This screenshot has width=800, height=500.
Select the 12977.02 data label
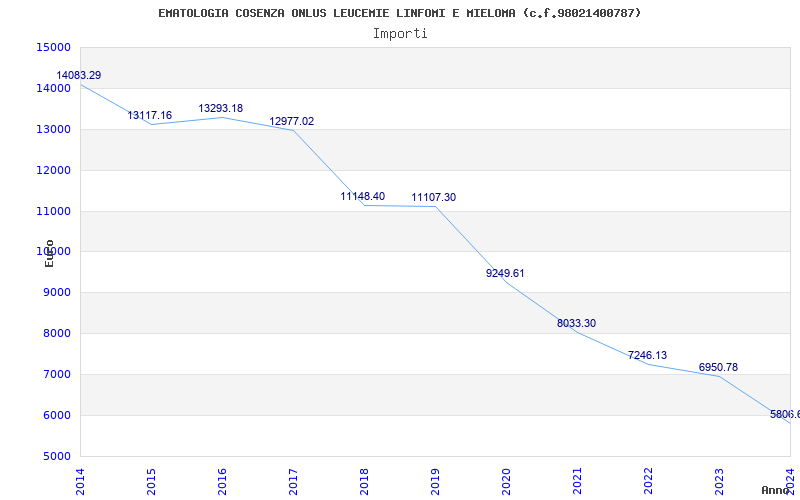(291, 121)
